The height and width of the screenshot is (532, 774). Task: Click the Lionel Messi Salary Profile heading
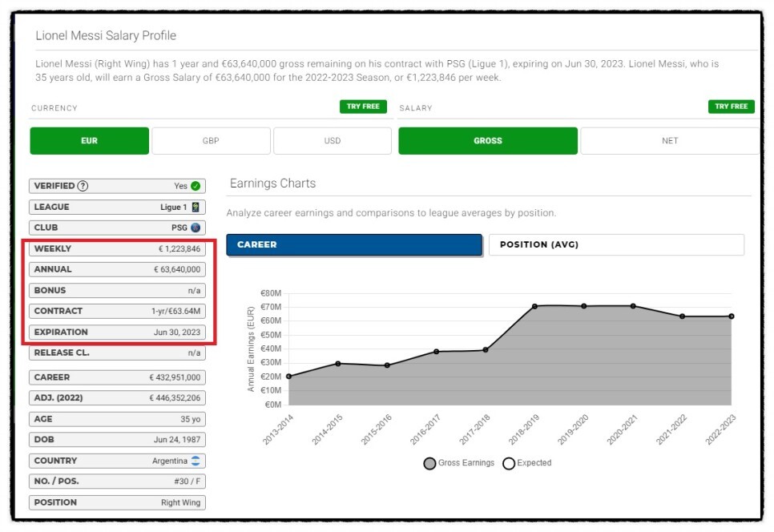click(106, 35)
